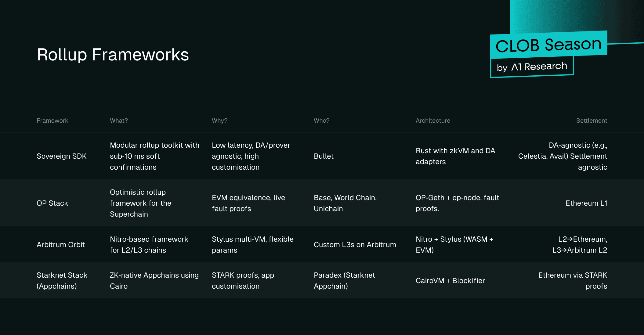
Task: Click 'Stylus multi-VM, flexible params' cell
Action: coord(253,245)
